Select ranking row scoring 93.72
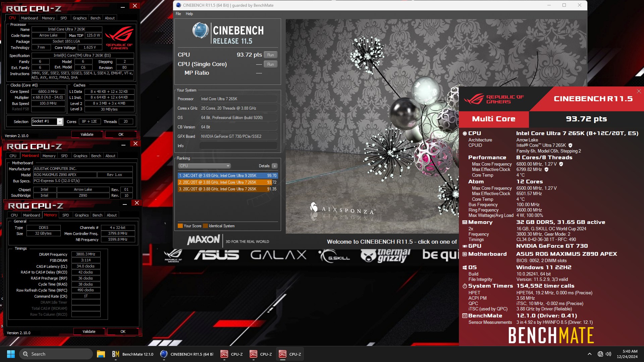 click(228, 182)
